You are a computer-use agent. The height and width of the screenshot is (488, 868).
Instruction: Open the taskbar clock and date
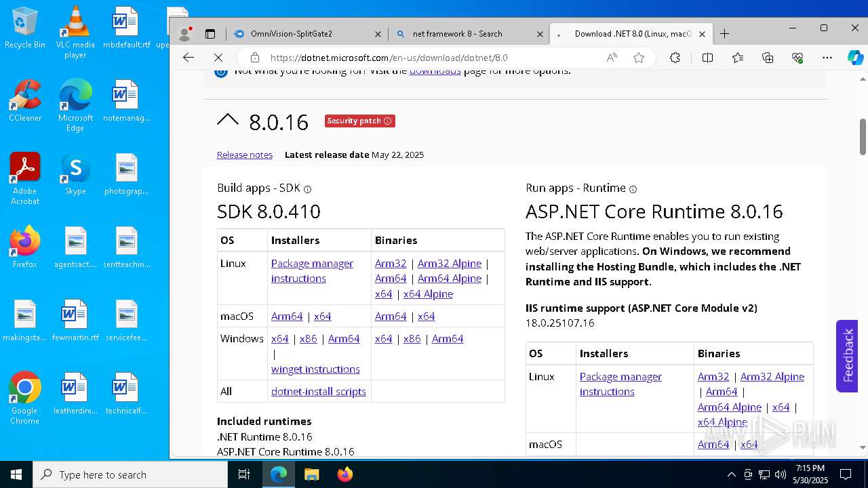click(810, 474)
